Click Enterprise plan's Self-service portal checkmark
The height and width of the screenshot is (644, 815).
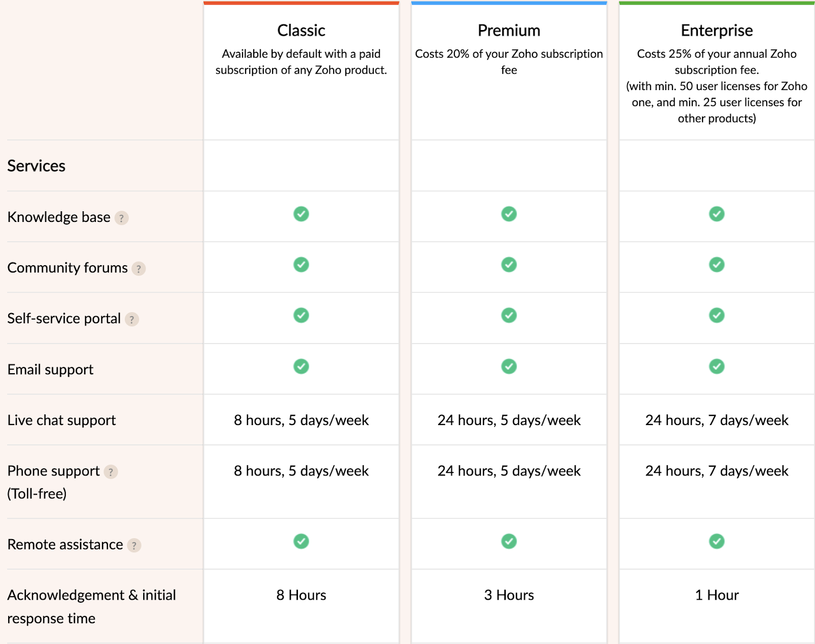point(717,315)
